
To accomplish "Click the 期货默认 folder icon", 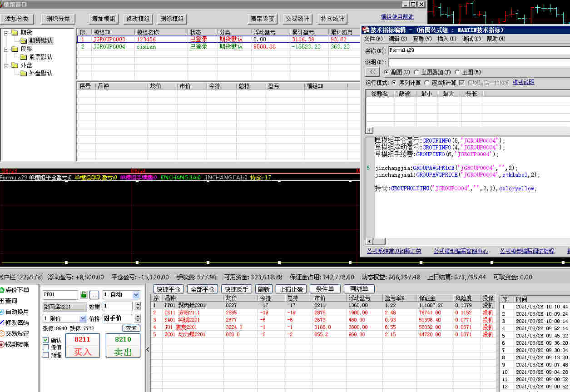I will click(x=24, y=40).
